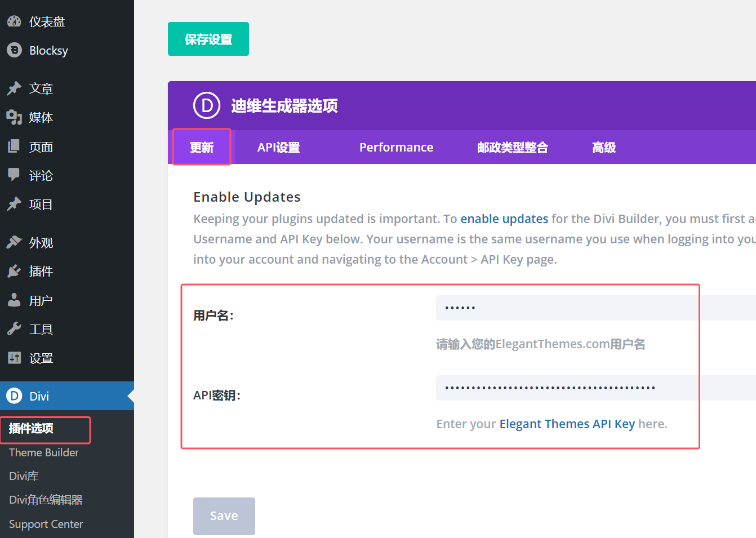Switch to the API设置 tab
This screenshot has width=756, height=538.
coord(279,147)
